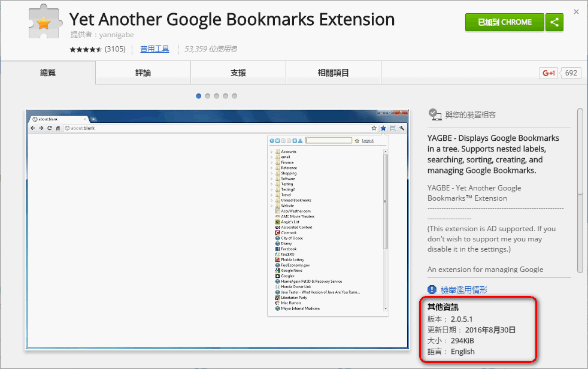The image size is (588, 369).
Task: Click the puzzle-star extension icon
Action: [43, 25]
